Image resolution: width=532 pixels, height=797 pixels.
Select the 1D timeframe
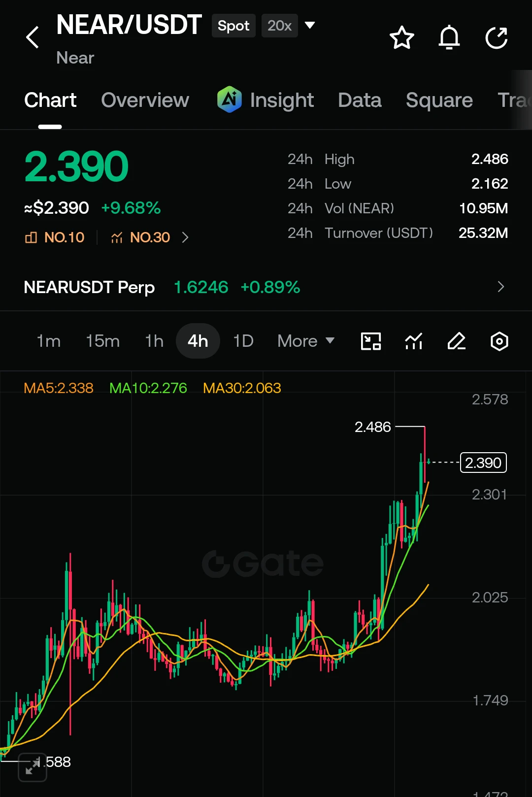tap(243, 341)
